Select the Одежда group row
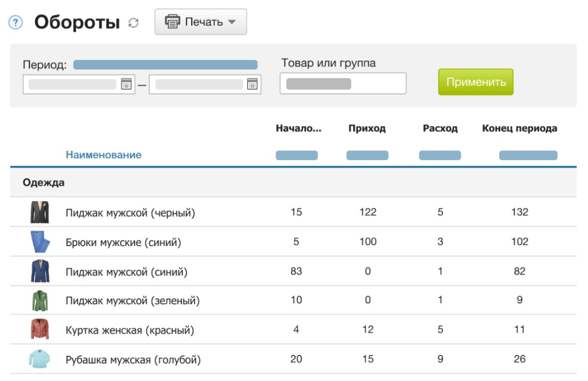Screen dimensions: 588x381 [x=44, y=183]
